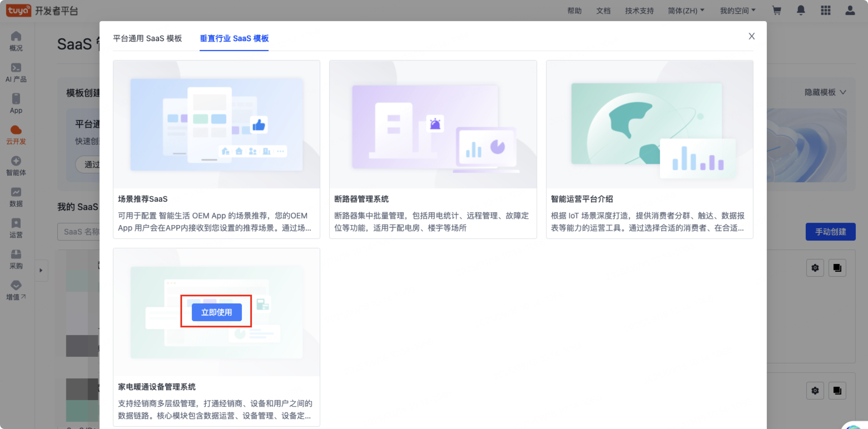This screenshot has height=429, width=868.
Task: Switch to 平台通用 SaaS 模板 tab
Action: click(x=147, y=38)
